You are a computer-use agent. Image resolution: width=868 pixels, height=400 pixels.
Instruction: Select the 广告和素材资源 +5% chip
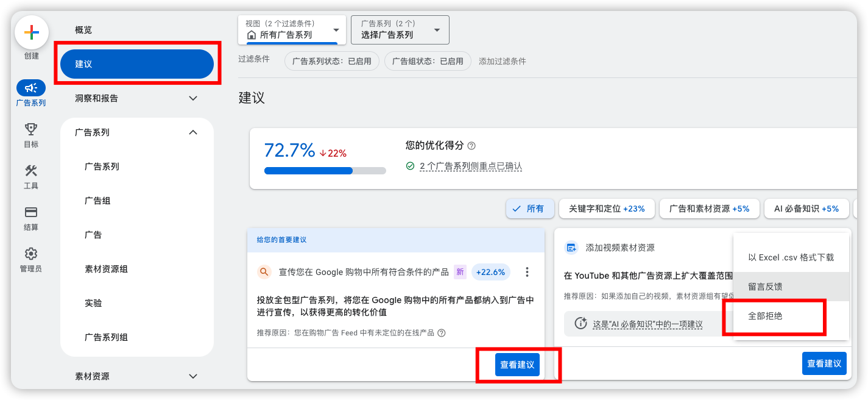(x=709, y=209)
